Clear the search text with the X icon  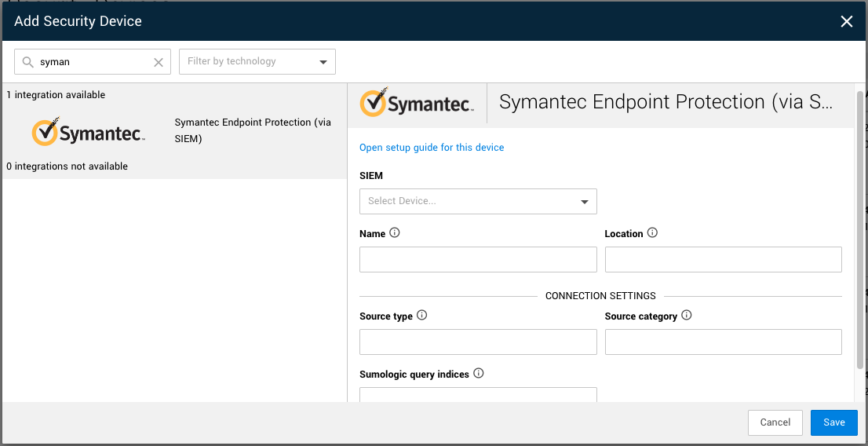pyautogui.click(x=159, y=62)
